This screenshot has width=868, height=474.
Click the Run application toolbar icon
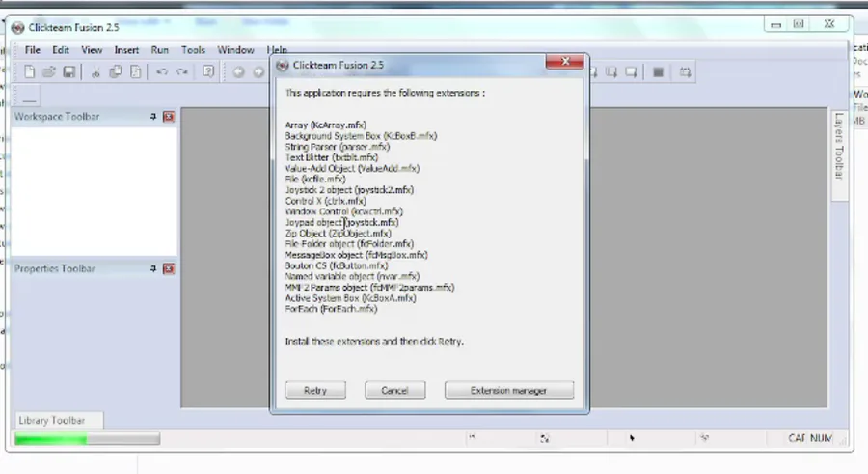[x=611, y=72]
